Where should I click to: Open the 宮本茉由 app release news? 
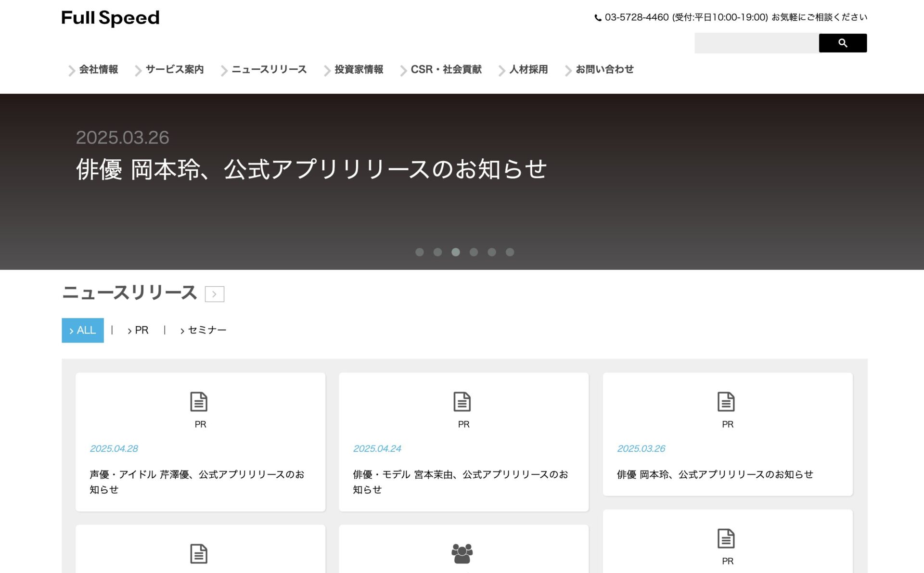point(461,482)
